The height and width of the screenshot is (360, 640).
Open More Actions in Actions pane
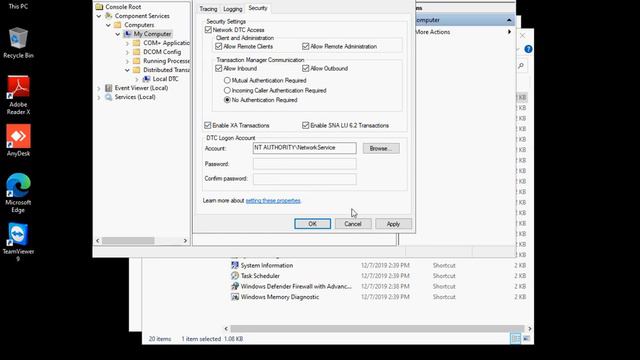[x=433, y=32]
